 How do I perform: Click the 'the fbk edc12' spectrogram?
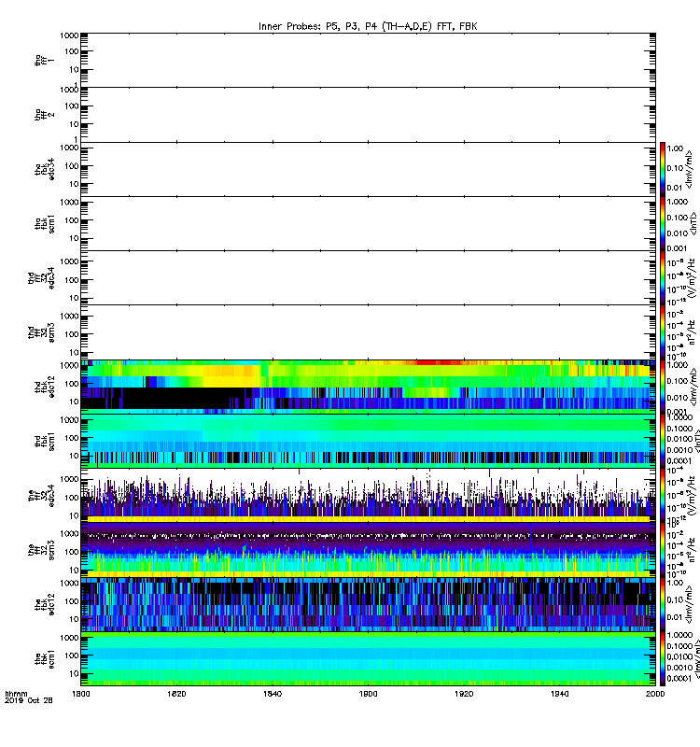368,604
